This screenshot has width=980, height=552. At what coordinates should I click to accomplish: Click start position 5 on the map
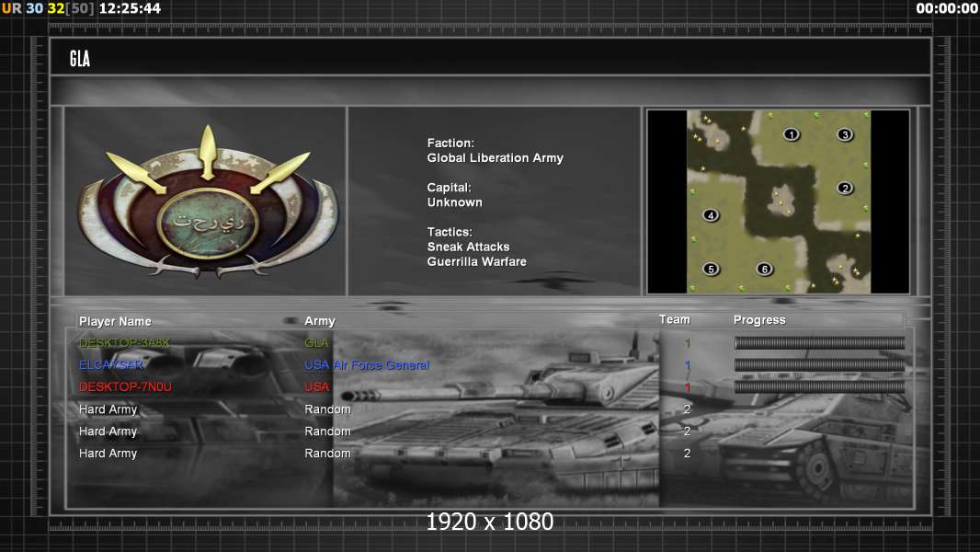711,270
